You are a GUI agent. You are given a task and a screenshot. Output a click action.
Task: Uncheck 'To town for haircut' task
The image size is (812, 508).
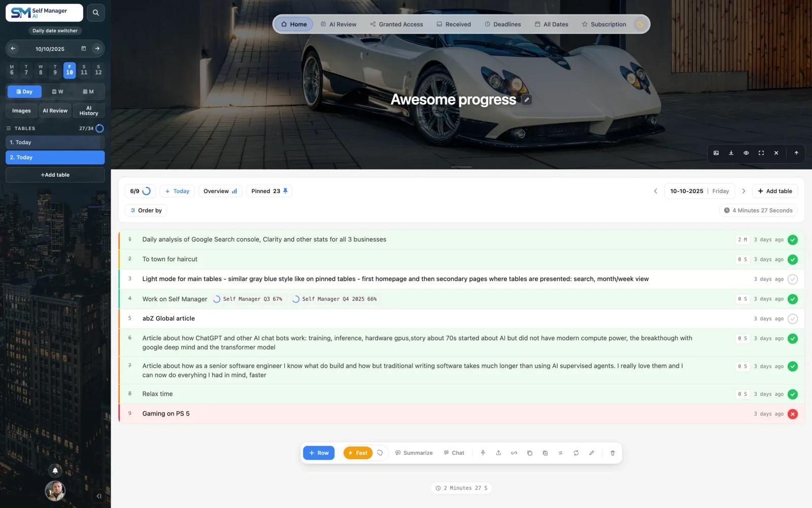[x=793, y=260]
